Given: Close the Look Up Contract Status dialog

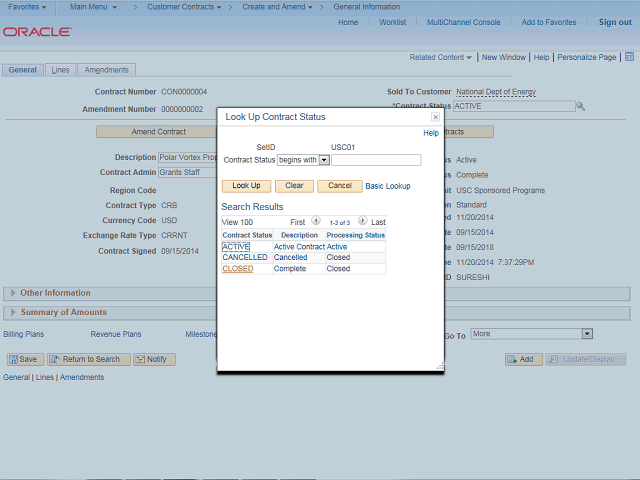Looking at the screenshot, I should point(436,117).
